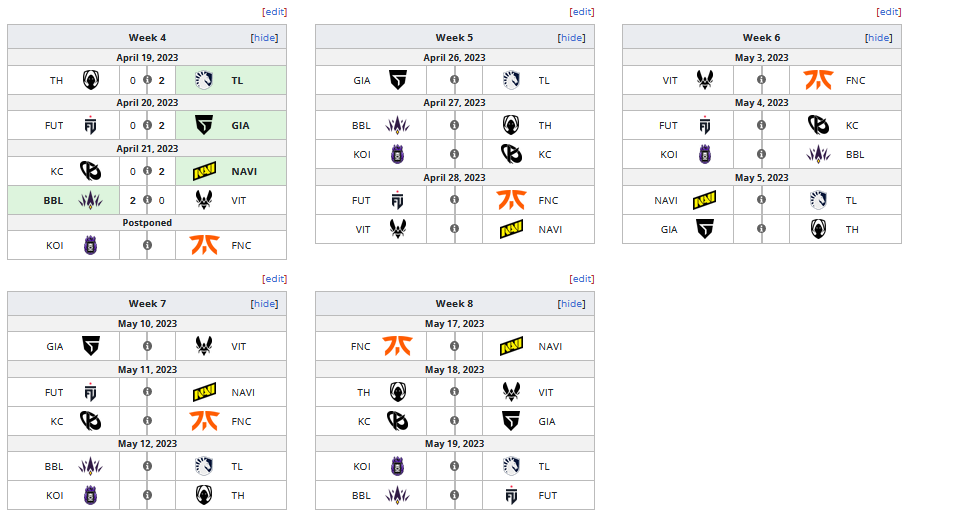Open match info for Week 4 TH vs TL
Screen dimensions: 956x526
pos(147,80)
